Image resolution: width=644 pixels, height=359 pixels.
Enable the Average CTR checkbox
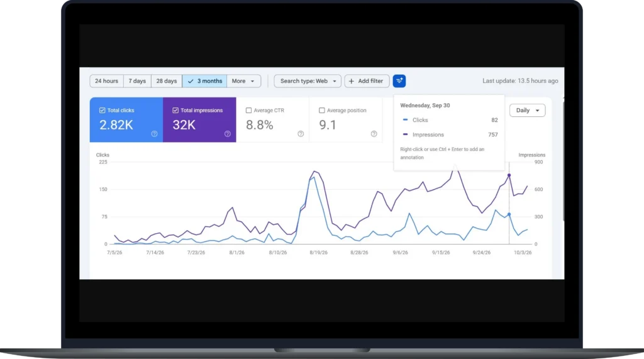click(248, 111)
